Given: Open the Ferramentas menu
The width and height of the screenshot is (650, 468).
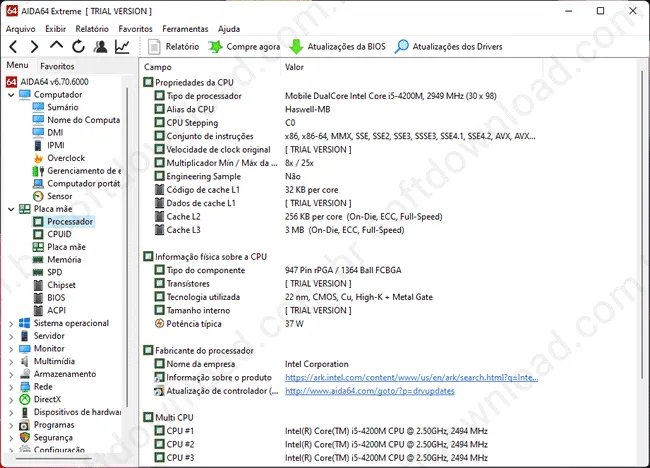Looking at the screenshot, I should 185,29.
